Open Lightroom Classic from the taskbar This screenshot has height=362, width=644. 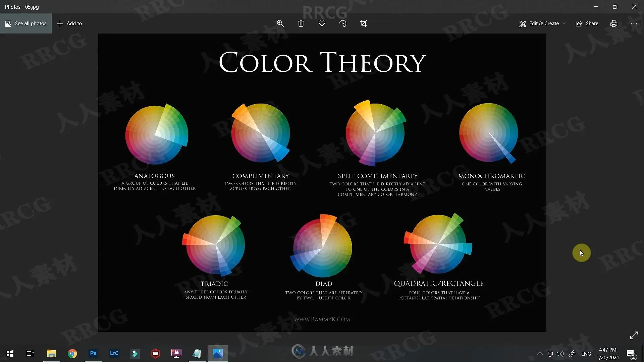pos(114,354)
